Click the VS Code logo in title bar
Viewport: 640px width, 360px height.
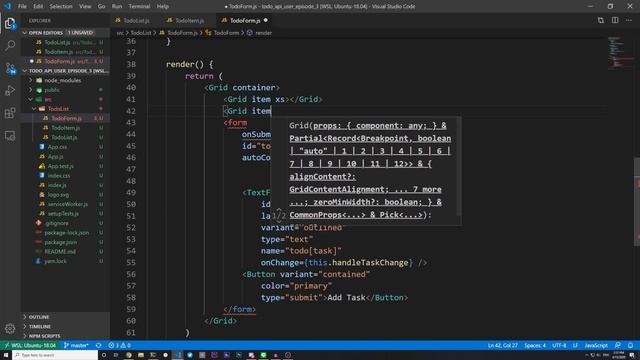point(7,6)
